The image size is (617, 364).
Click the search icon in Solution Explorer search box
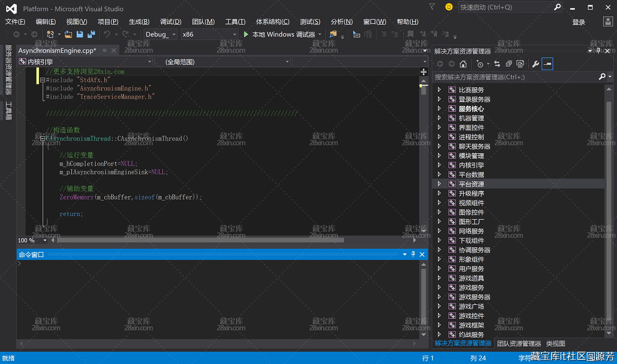pos(603,77)
